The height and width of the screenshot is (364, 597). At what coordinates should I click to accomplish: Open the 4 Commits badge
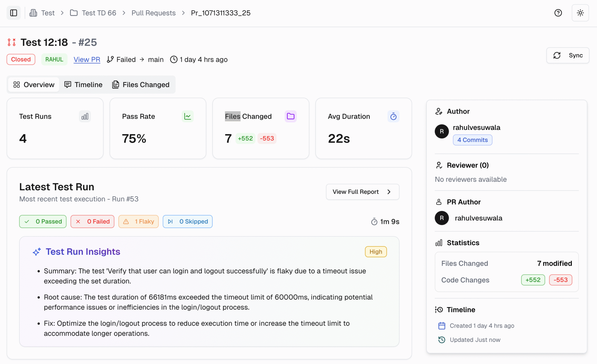click(x=472, y=140)
